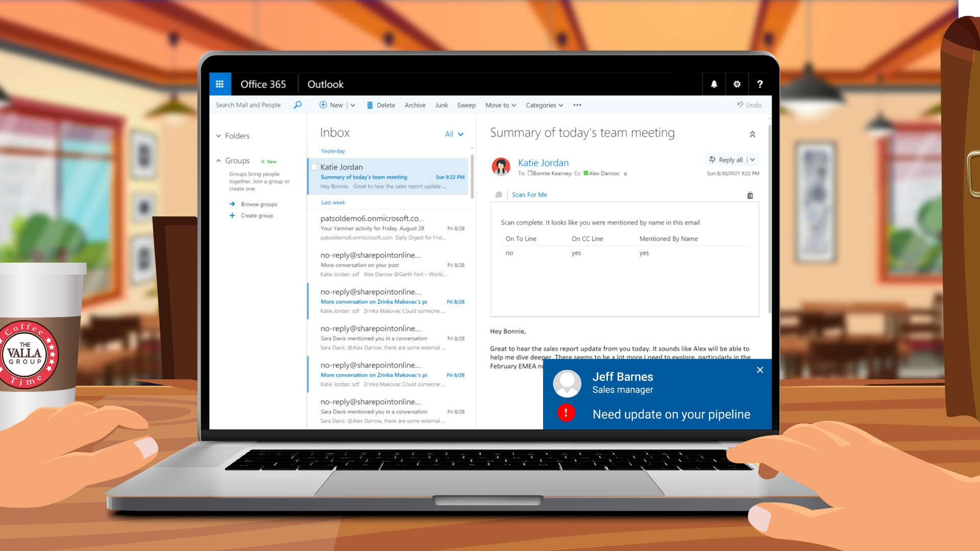Open the All inbox filter dropdown

pos(454,134)
